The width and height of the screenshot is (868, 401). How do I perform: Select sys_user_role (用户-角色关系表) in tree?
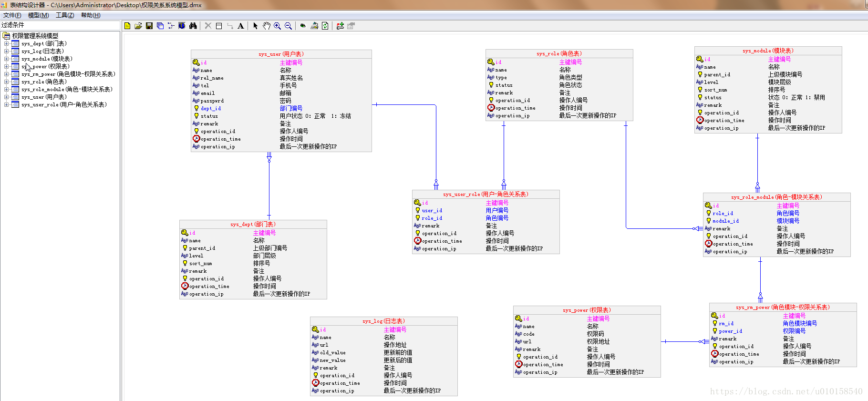(x=64, y=104)
